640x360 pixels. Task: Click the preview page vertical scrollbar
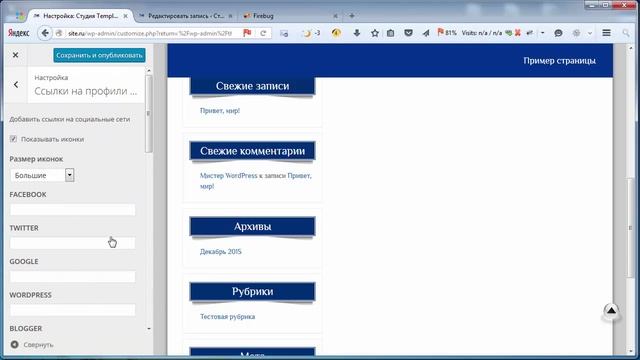coord(631,228)
